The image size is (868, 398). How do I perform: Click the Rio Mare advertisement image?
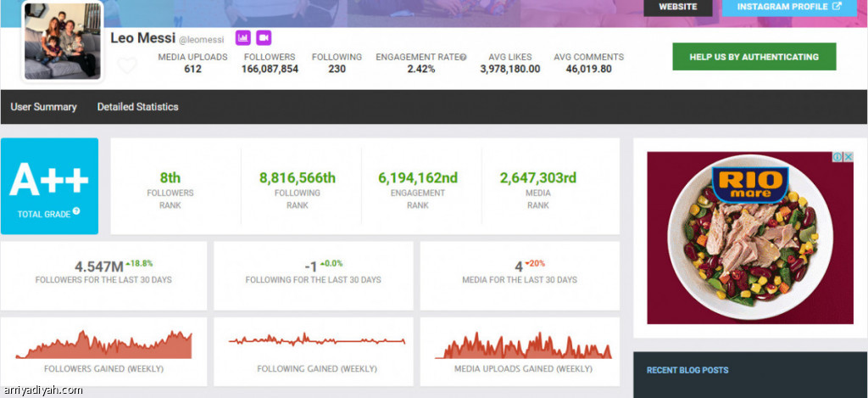tap(749, 242)
